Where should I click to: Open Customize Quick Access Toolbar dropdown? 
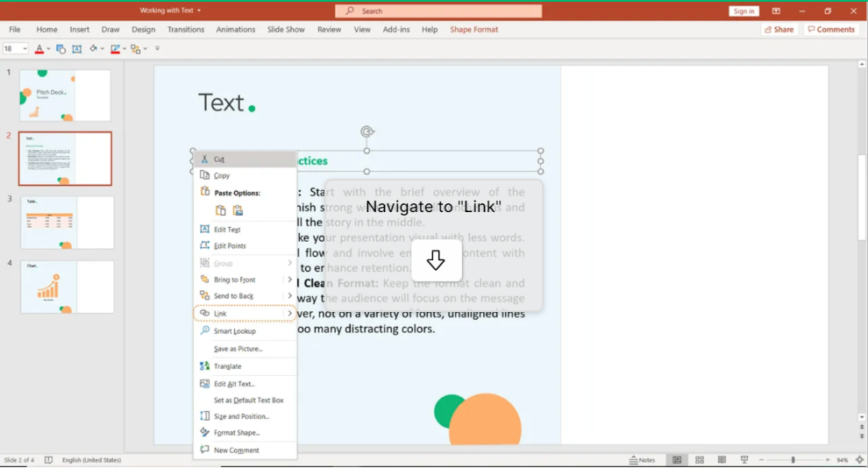157,49
